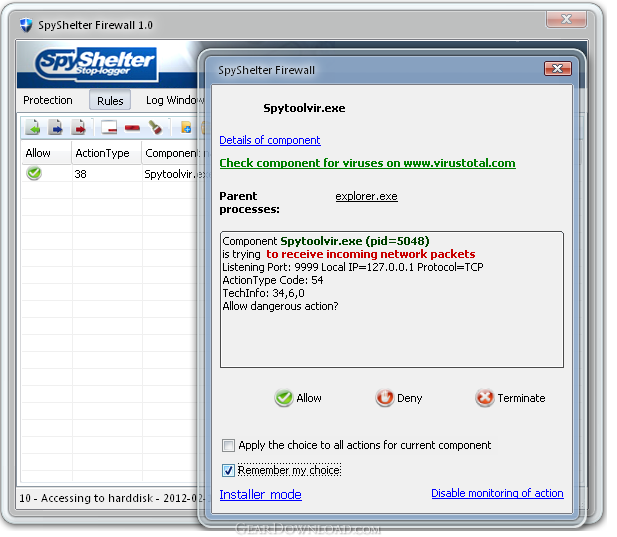Check component for viruses on virustotal.com
Screen dimensions: 617x537
pos(368,163)
